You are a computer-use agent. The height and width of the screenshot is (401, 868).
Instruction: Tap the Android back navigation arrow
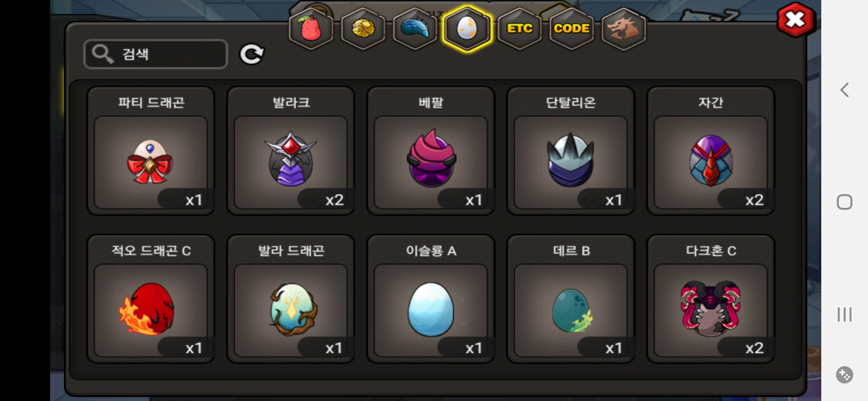845,90
